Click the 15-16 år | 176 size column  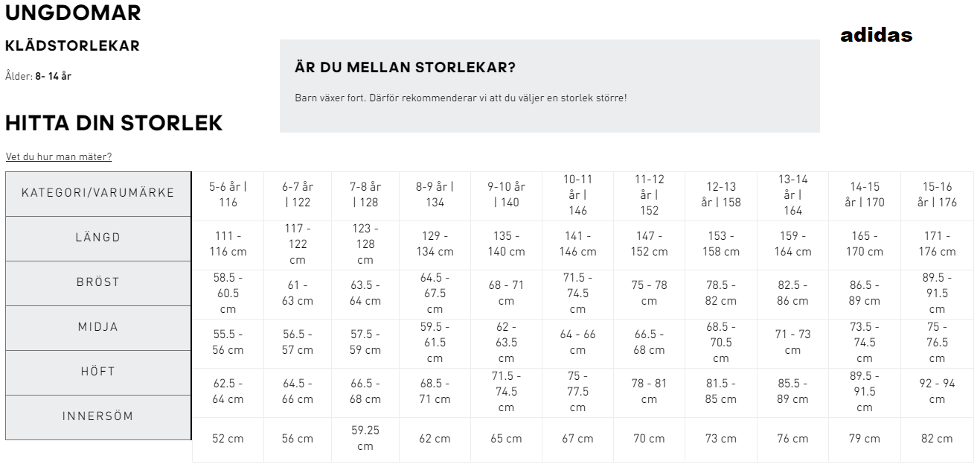[937, 195]
